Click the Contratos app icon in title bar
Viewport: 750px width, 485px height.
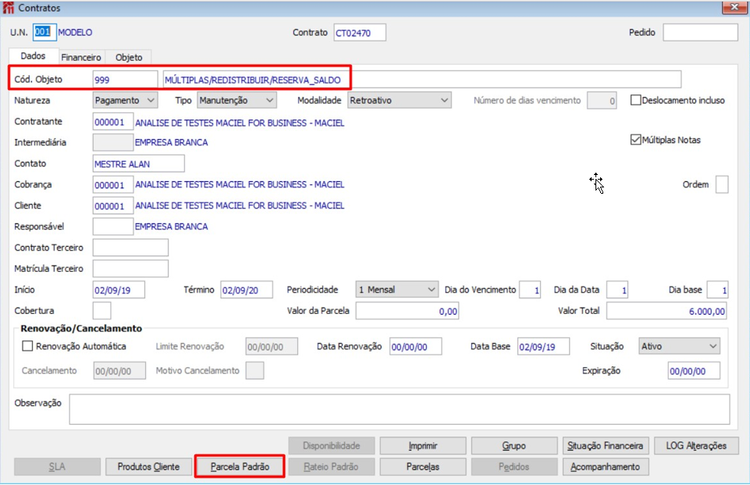8,8
